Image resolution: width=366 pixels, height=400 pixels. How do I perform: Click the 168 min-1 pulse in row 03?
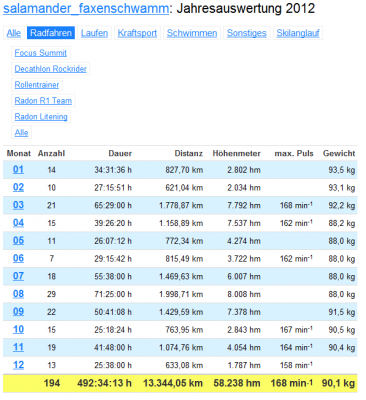tap(296, 205)
